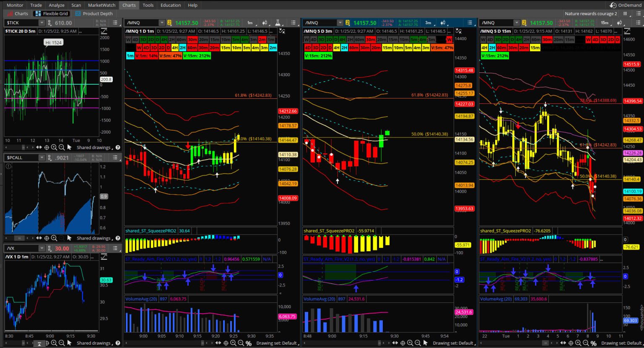Click the OnDemand icon in the top-right corner
The image size is (644, 348).
[x=612, y=5]
